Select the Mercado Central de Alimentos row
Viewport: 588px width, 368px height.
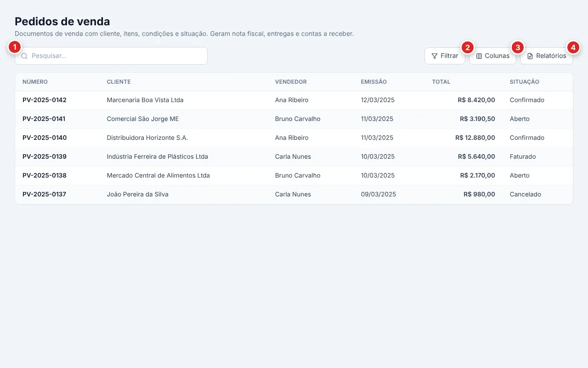pos(294,175)
